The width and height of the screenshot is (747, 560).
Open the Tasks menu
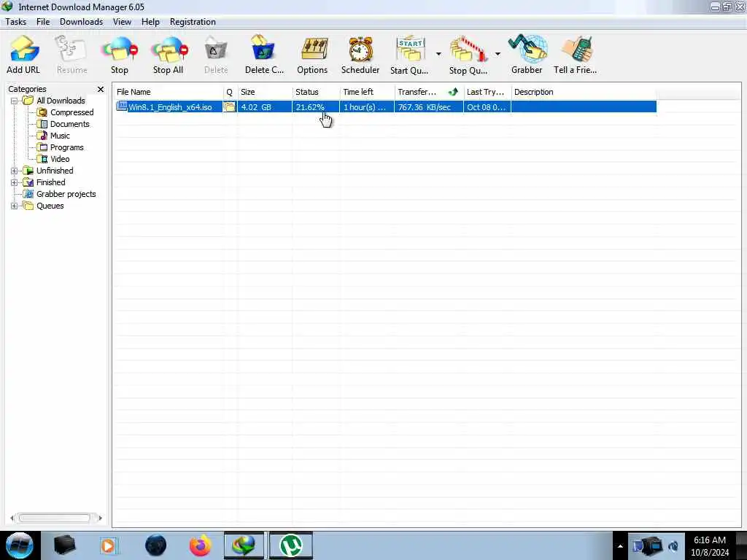(16, 22)
